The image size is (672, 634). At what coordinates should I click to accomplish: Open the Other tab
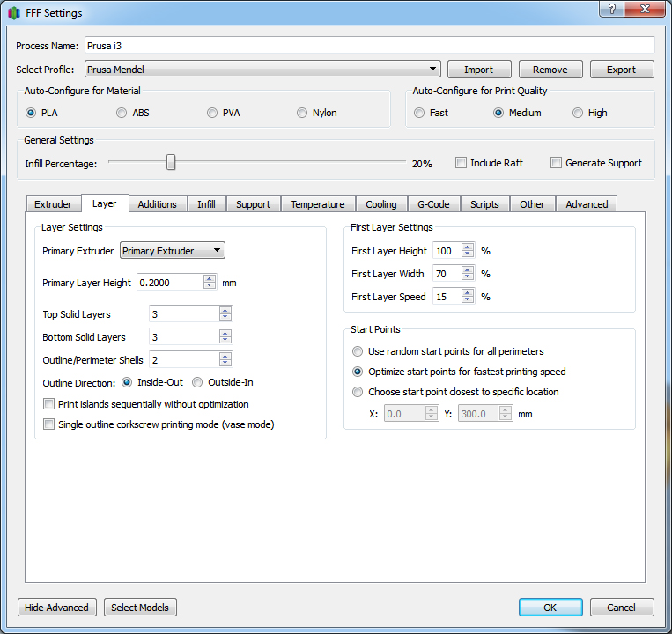532,204
